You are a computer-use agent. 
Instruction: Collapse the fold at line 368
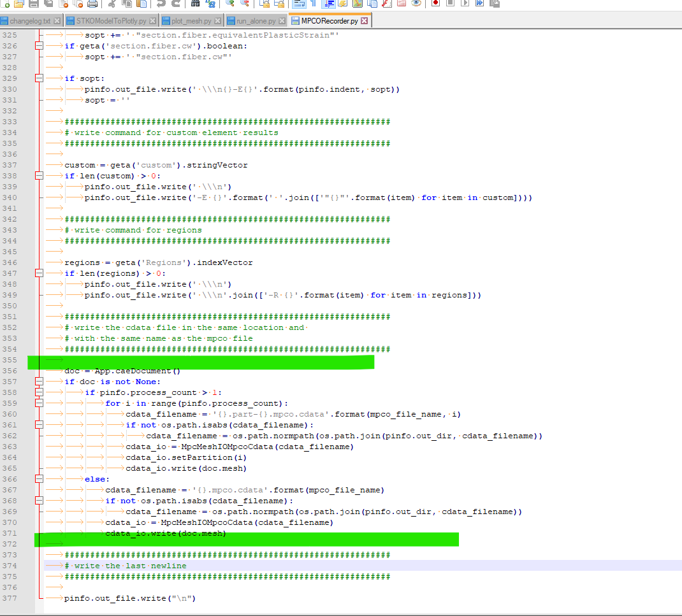coord(39,500)
